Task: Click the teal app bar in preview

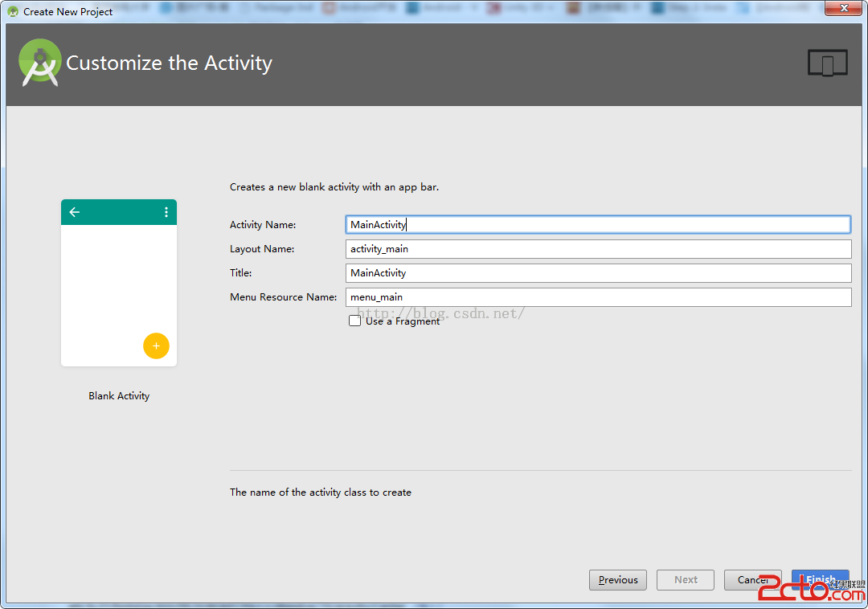Action: point(119,212)
